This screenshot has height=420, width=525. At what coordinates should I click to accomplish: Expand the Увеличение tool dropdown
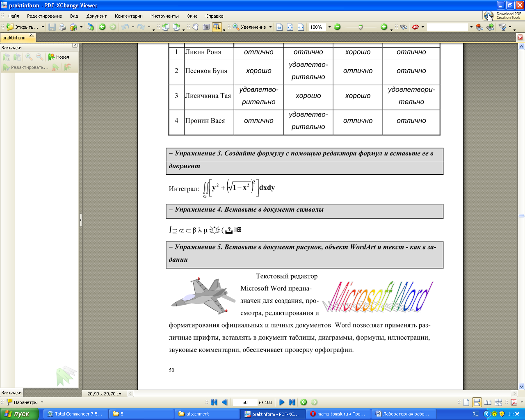270,27
